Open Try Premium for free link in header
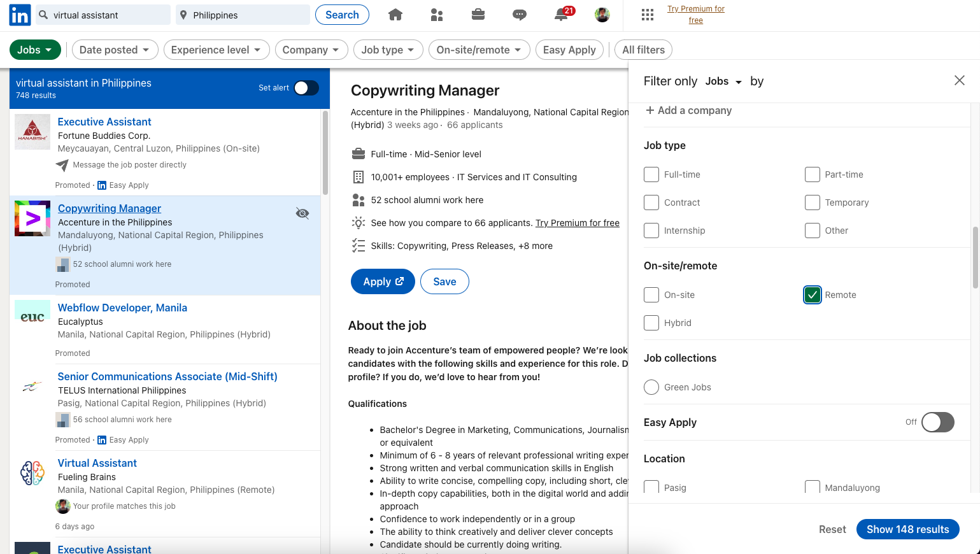Screen dimensions: 980x554 [x=695, y=15]
